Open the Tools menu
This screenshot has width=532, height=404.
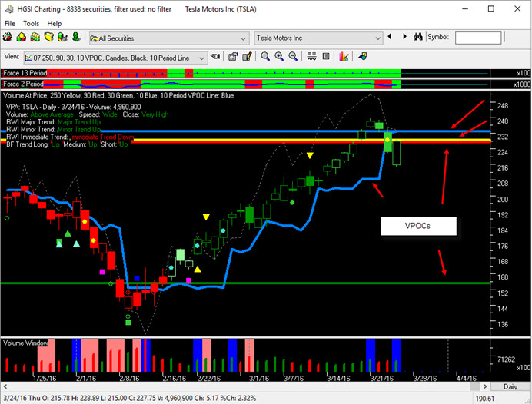pyautogui.click(x=31, y=23)
